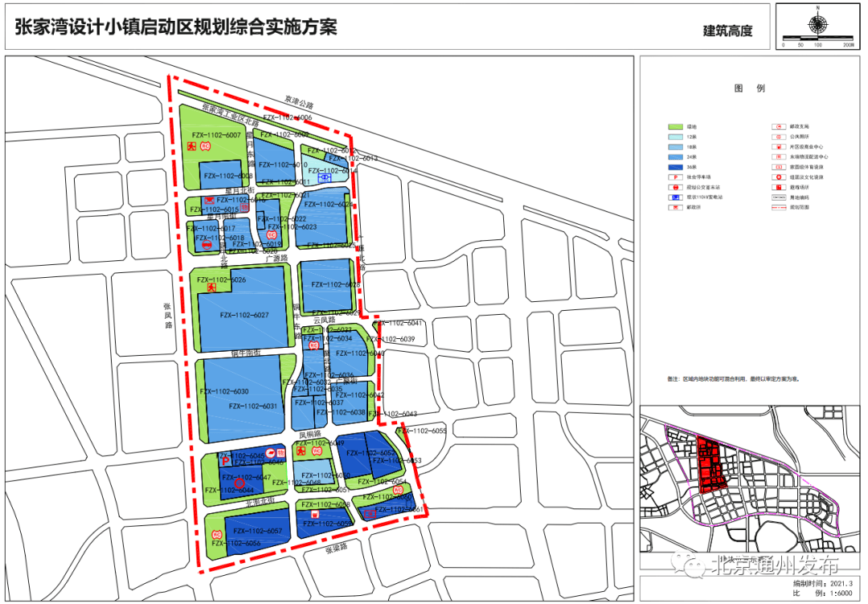Click the 24米 legend label
868x604 pixels.
click(692, 157)
